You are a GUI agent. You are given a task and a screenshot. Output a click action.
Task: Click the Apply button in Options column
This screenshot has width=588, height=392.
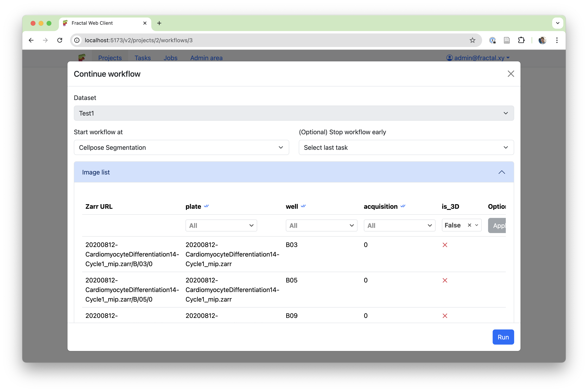[x=497, y=225]
